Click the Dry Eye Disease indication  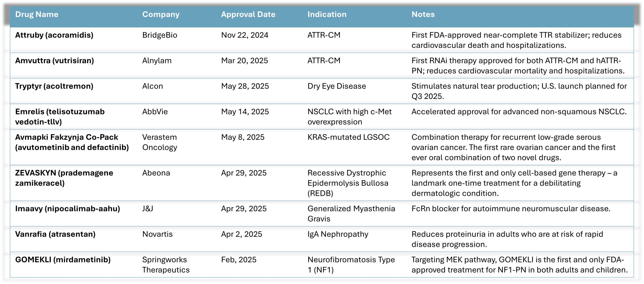pyautogui.click(x=337, y=86)
